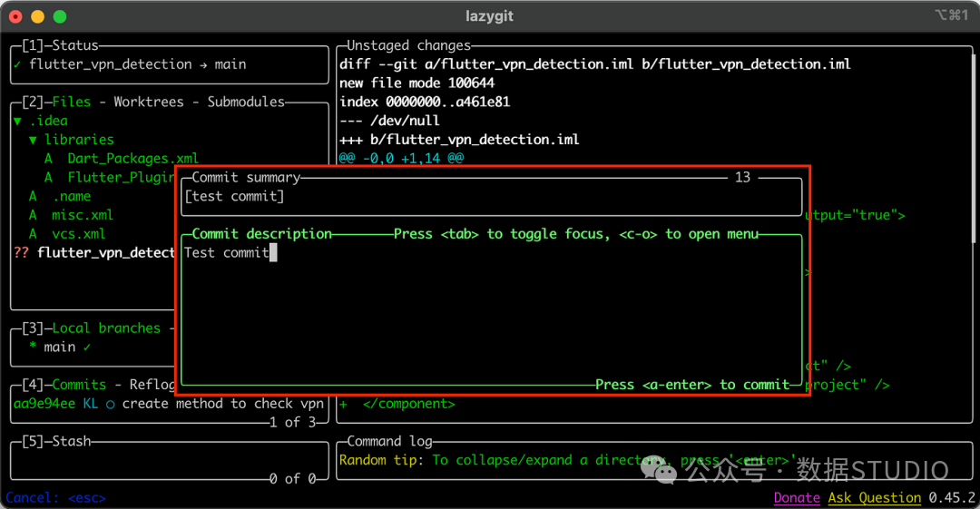Click the Cancel: <esc> option
The image size is (980, 509).
click(x=55, y=498)
